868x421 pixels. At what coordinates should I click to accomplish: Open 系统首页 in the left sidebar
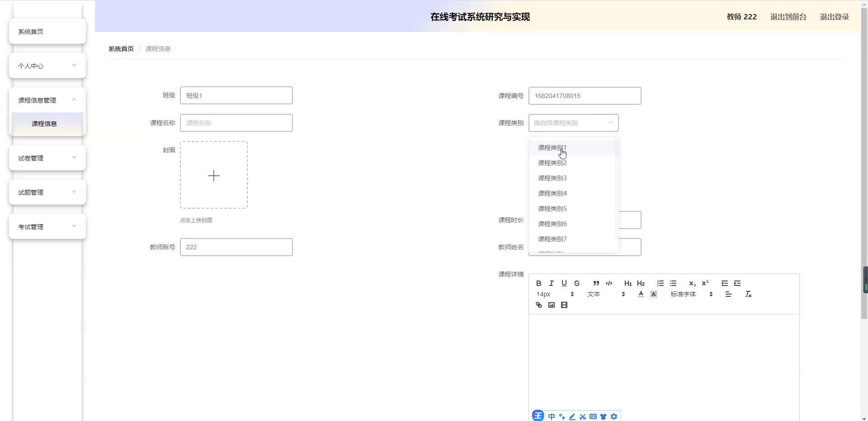tap(47, 32)
